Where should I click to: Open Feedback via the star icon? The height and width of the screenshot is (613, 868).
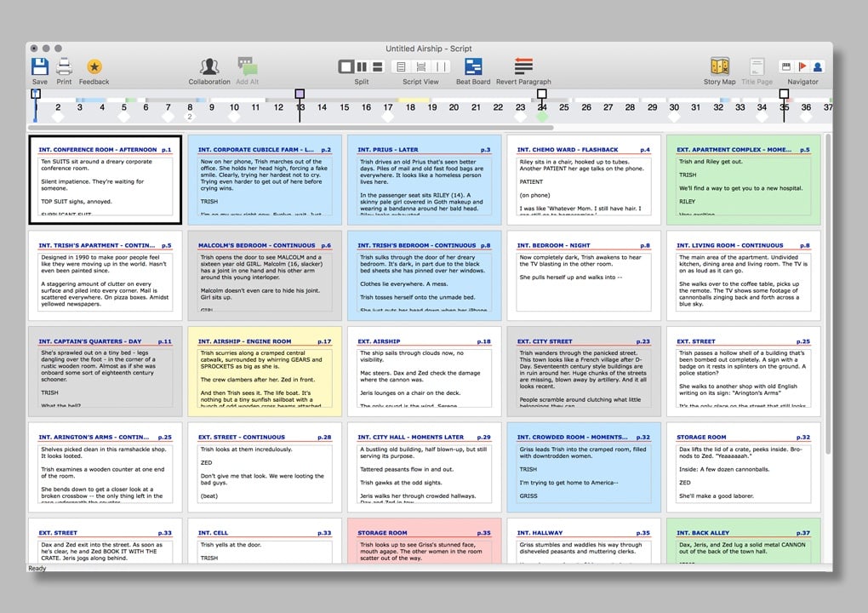click(94, 66)
